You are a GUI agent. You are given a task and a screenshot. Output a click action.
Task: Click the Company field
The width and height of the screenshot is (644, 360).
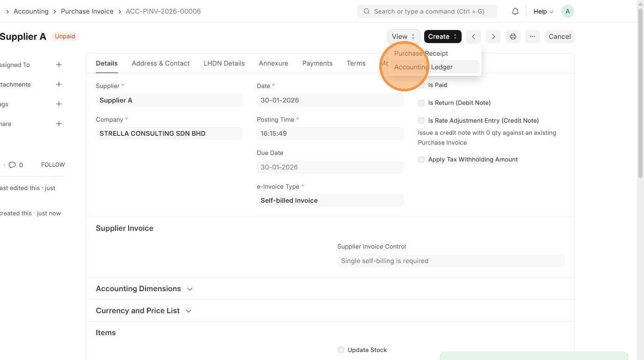click(169, 133)
